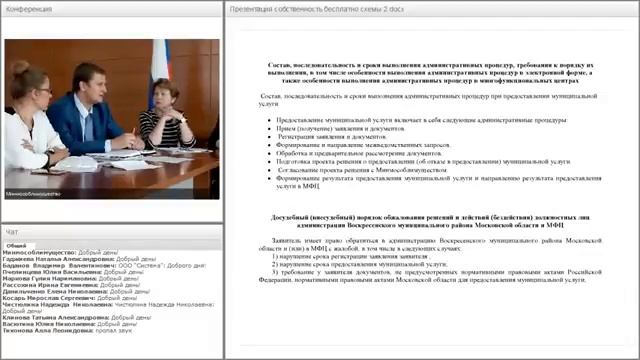Click bullet 'Регистрация заявления и документов'

pyautogui.click(x=331, y=137)
